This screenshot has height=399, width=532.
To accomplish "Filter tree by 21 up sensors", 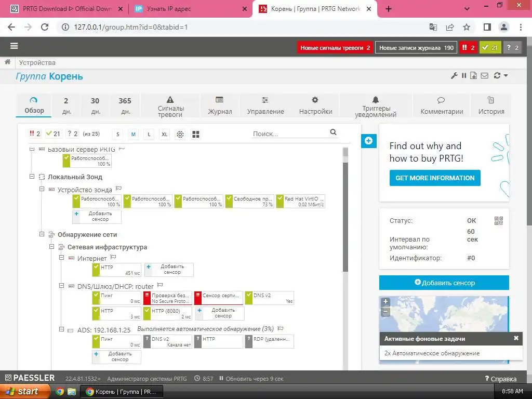I will (x=53, y=134).
